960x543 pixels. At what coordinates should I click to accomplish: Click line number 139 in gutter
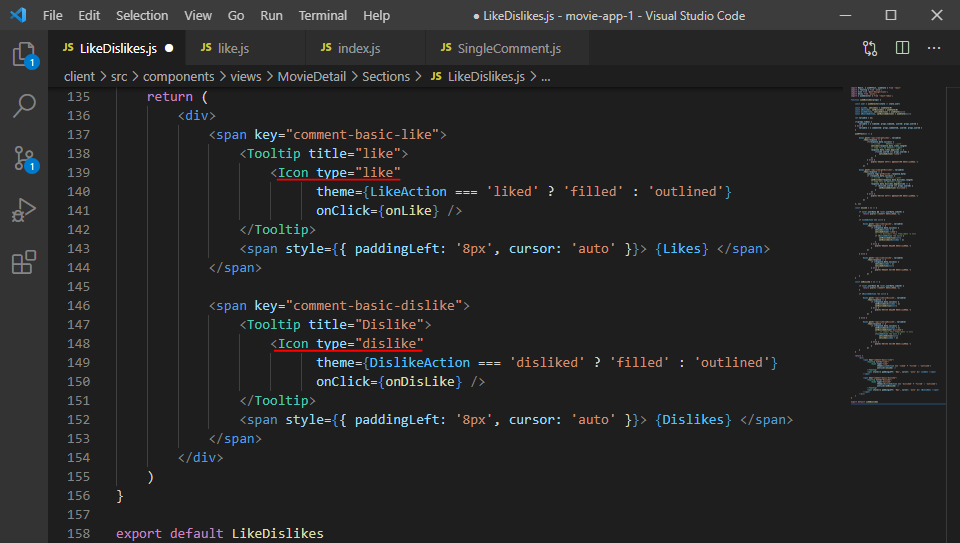click(78, 173)
